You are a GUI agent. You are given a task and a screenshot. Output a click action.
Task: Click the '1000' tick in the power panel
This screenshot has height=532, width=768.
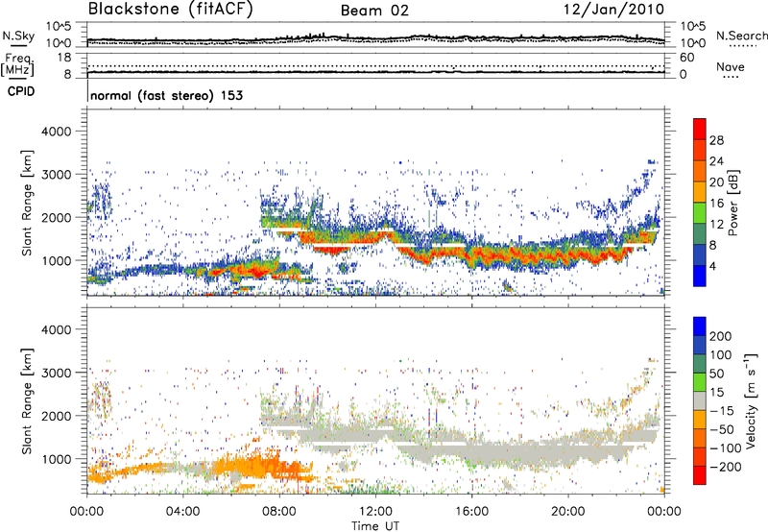(x=56, y=260)
